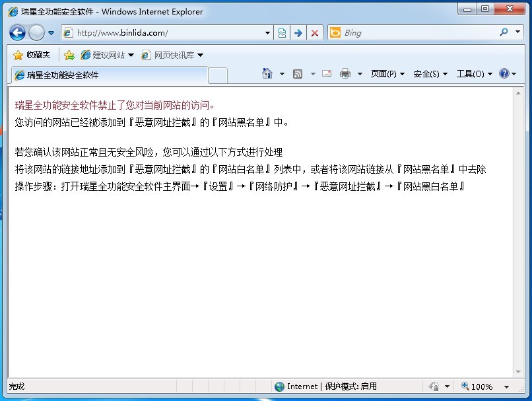Screen dimensions: 532x401
Task: Open the 工具(O) Tools menu
Action: [474, 74]
